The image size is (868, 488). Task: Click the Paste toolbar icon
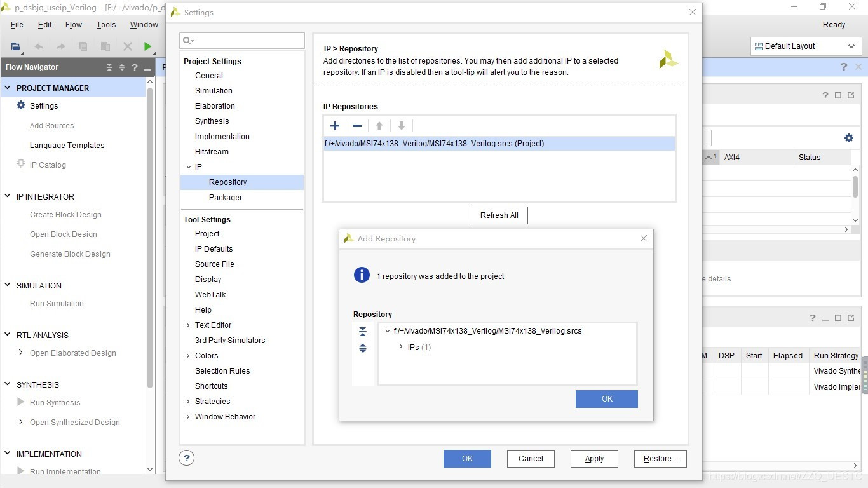pyautogui.click(x=105, y=46)
